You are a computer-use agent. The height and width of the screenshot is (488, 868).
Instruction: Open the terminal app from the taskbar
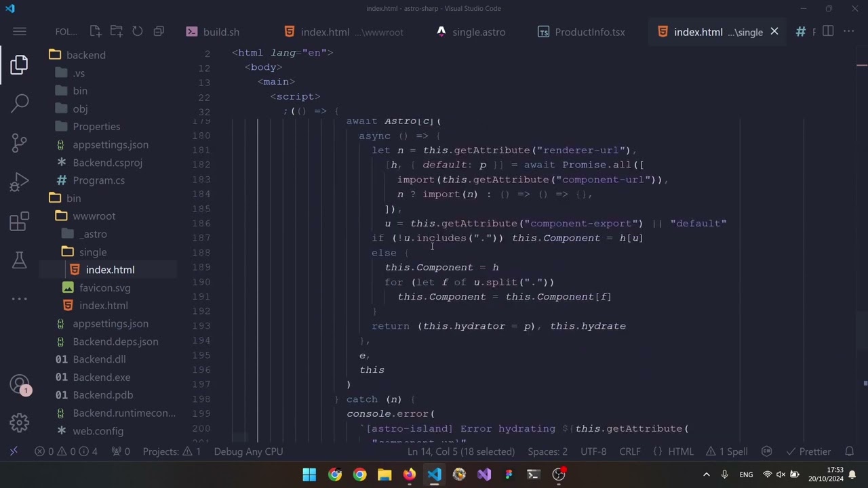point(534,474)
